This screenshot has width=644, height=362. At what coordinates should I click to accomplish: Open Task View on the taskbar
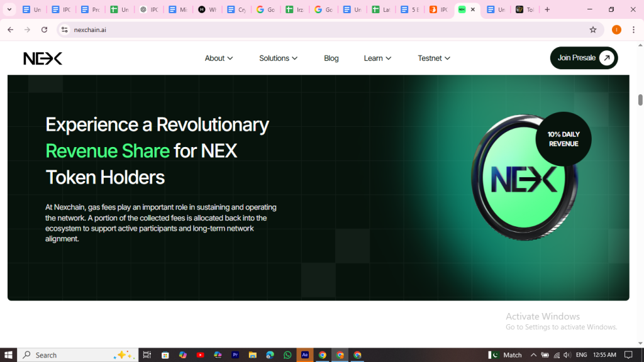click(147, 355)
